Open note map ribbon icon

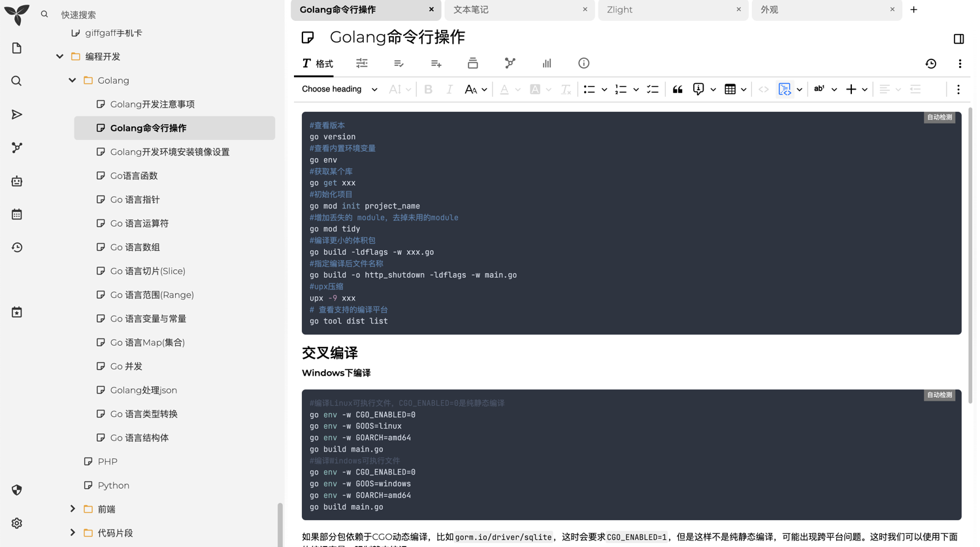510,63
